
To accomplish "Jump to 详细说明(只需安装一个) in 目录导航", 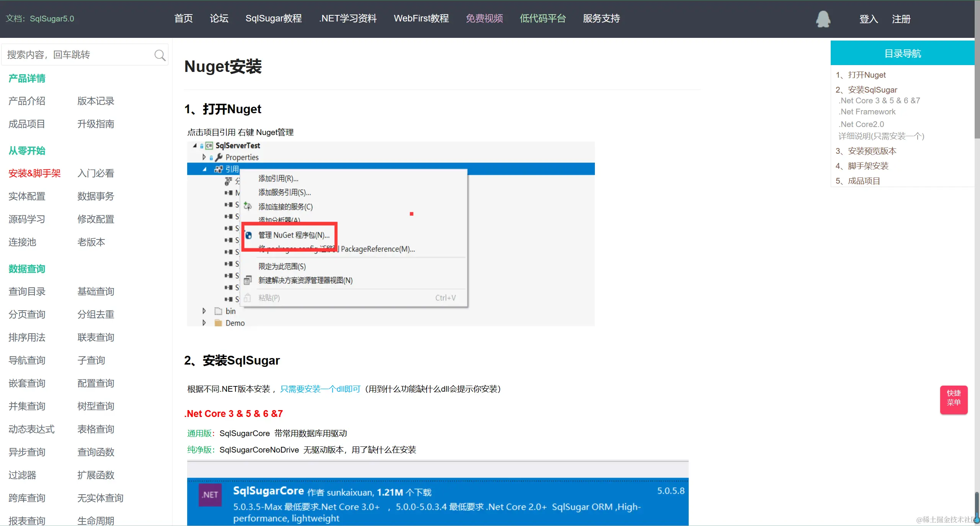I will (881, 136).
